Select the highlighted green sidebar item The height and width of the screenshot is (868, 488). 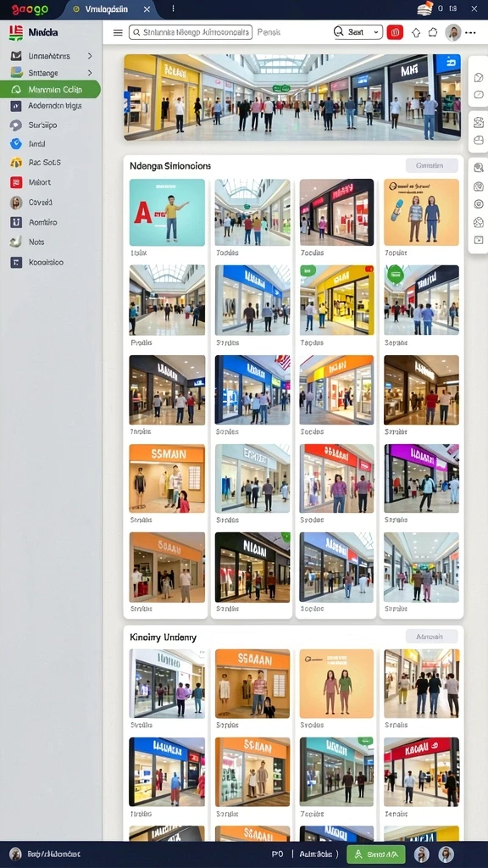coord(50,89)
